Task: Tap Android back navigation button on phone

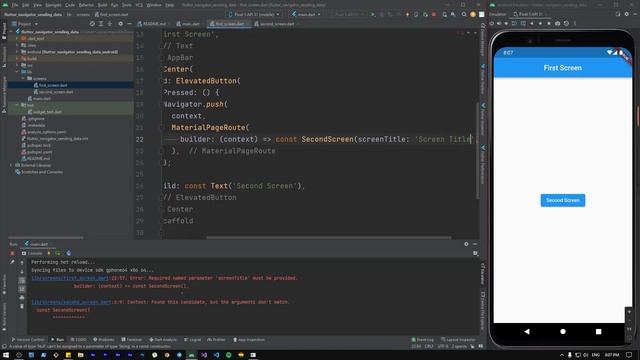Action: tap(527, 331)
